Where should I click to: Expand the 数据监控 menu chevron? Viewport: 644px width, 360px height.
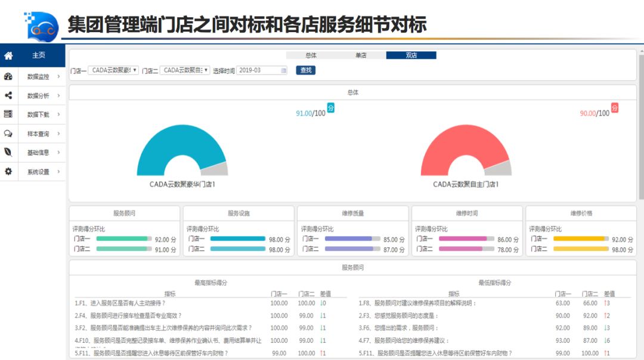click(58, 76)
